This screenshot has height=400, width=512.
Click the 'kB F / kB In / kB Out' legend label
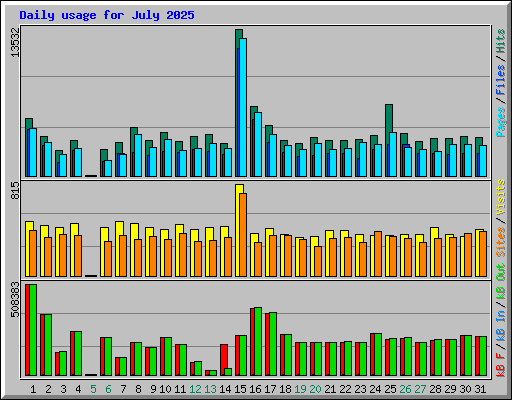(500, 320)
